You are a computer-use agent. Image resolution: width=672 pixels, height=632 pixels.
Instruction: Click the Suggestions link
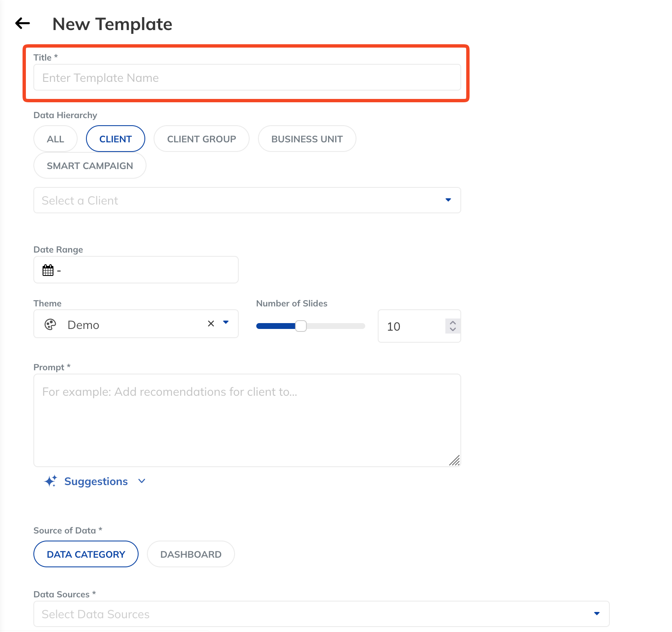click(96, 481)
